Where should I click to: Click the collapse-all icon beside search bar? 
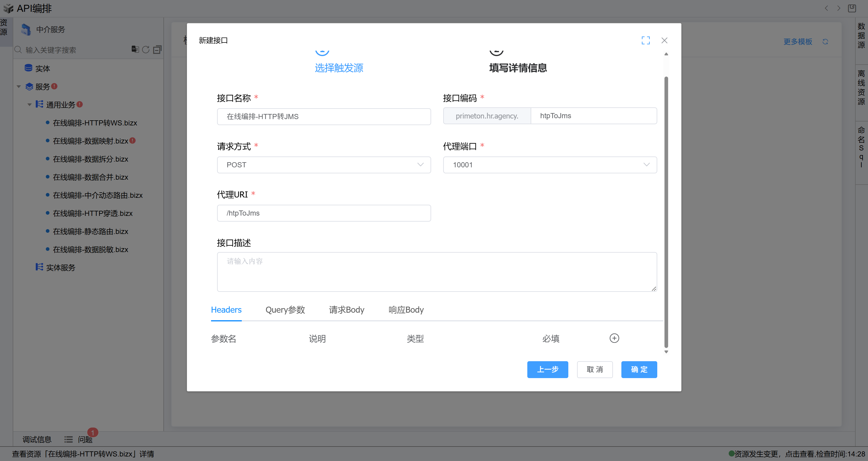pos(157,49)
